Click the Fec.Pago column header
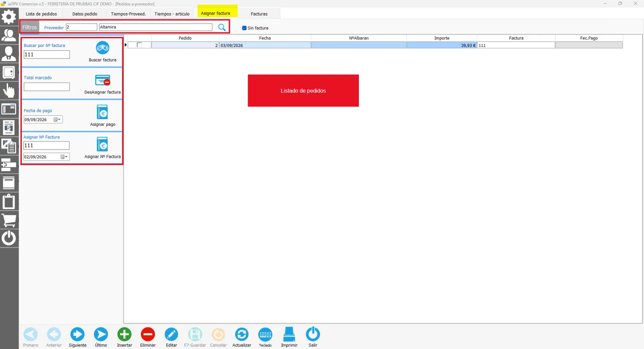 pyautogui.click(x=589, y=38)
